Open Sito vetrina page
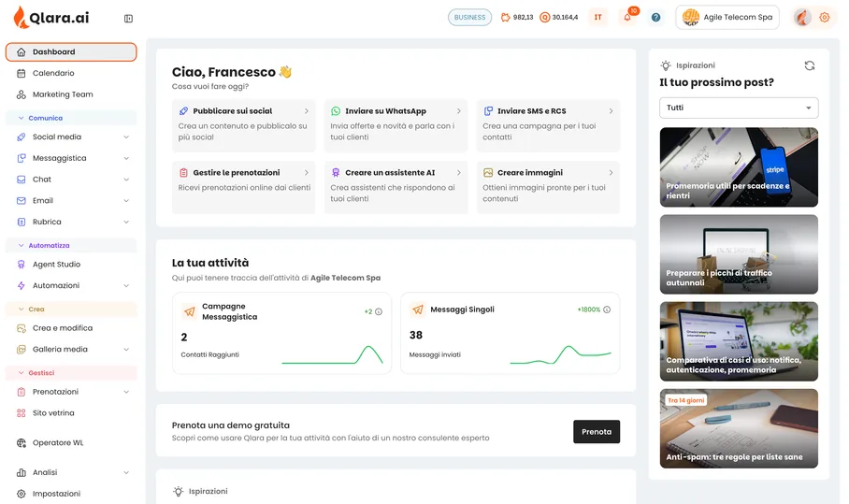849x504 pixels. pos(71,413)
